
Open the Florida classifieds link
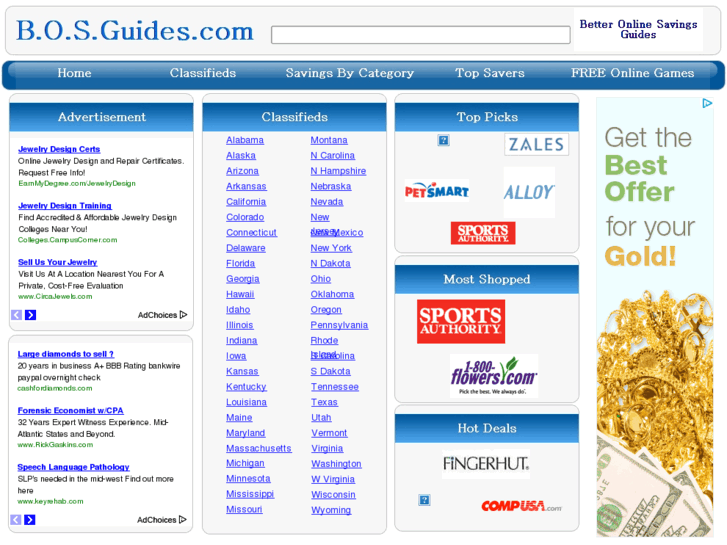(x=240, y=263)
